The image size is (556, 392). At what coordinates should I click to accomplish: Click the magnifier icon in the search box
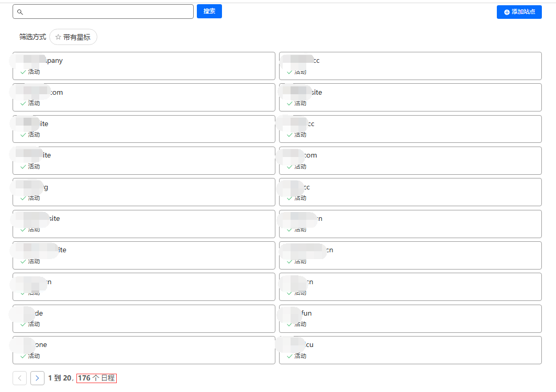20,12
